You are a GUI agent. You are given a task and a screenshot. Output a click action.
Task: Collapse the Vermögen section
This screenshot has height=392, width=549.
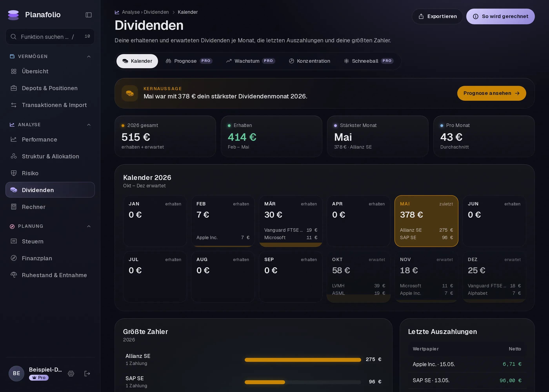(x=89, y=56)
